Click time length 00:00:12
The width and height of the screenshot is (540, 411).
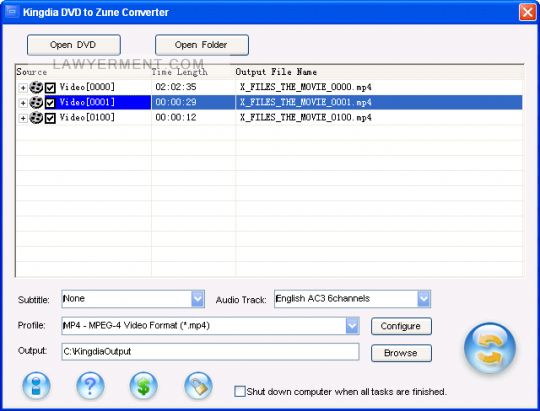pos(176,117)
